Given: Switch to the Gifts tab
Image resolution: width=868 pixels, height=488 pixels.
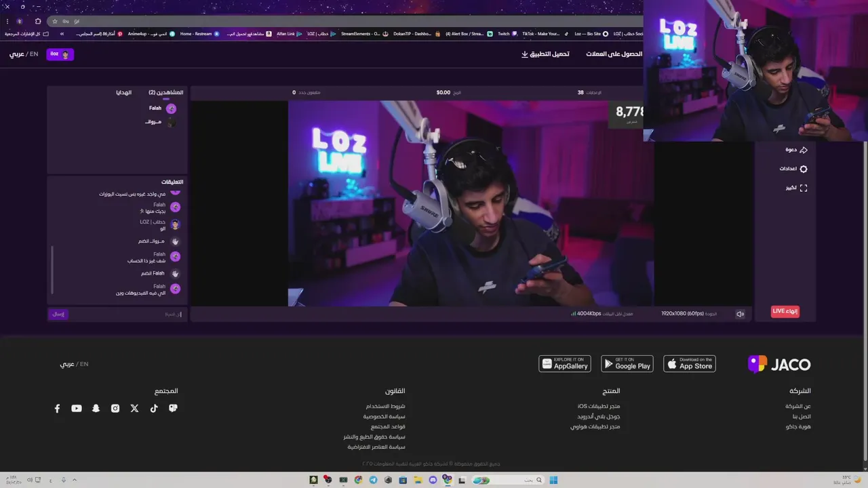Looking at the screenshot, I should point(123,92).
